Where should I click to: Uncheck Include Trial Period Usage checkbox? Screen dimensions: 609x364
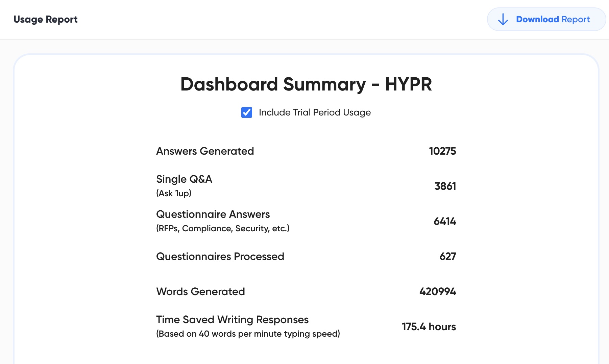click(247, 112)
